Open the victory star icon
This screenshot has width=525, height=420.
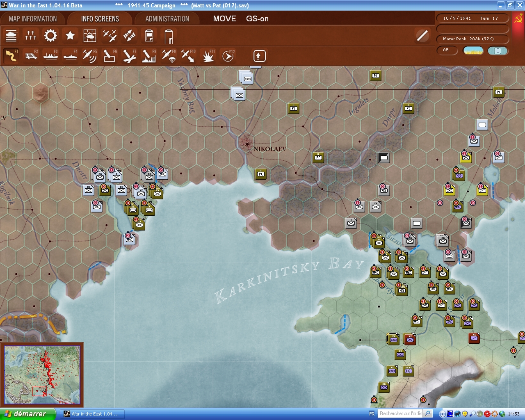pyautogui.click(x=70, y=36)
